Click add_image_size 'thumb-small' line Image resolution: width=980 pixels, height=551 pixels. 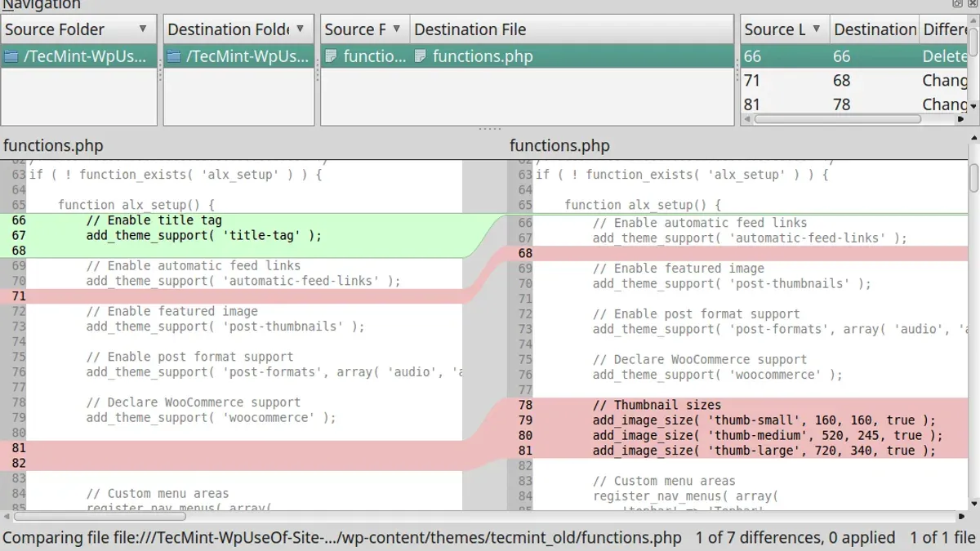(x=764, y=420)
